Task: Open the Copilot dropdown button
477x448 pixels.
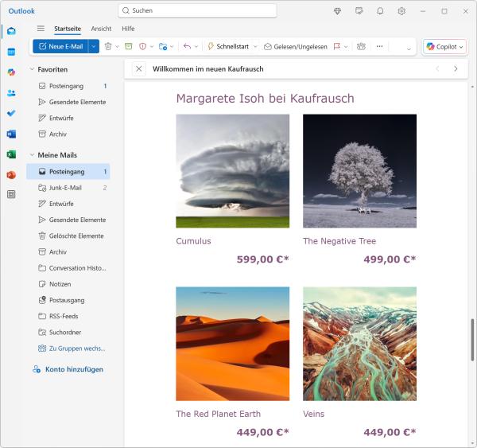Action: pyautogui.click(x=444, y=47)
